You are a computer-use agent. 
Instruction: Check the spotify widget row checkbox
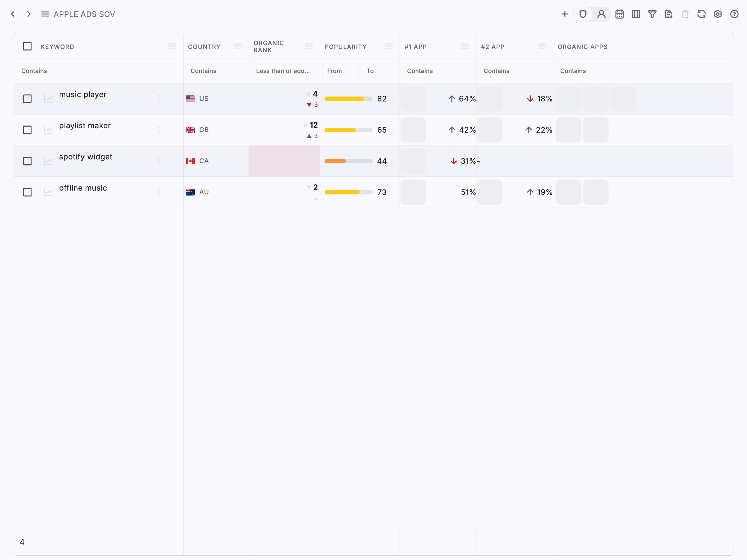pyautogui.click(x=27, y=161)
